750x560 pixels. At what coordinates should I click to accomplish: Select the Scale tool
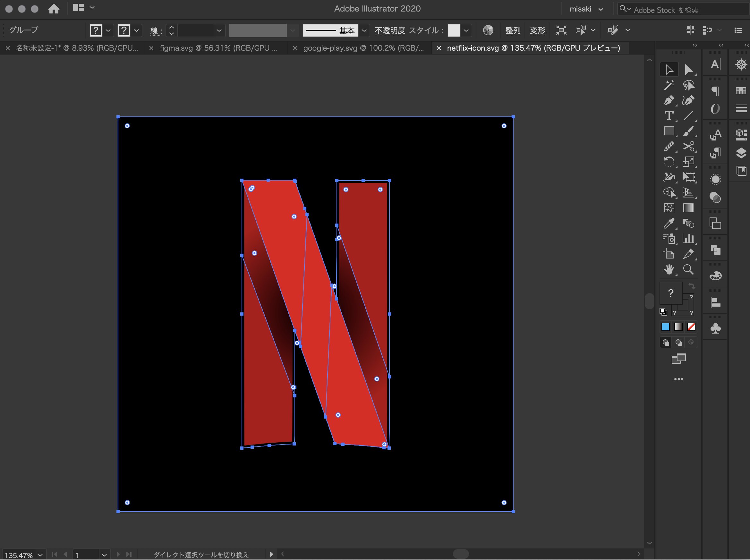pos(688,162)
